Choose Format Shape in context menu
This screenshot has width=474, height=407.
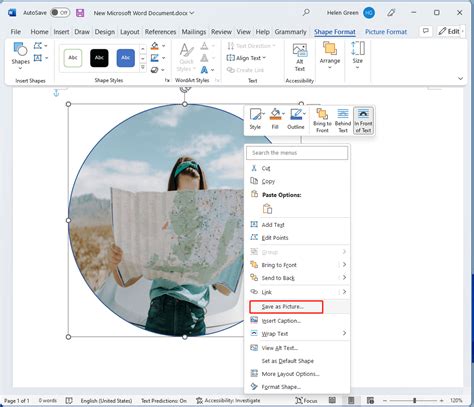297,387
